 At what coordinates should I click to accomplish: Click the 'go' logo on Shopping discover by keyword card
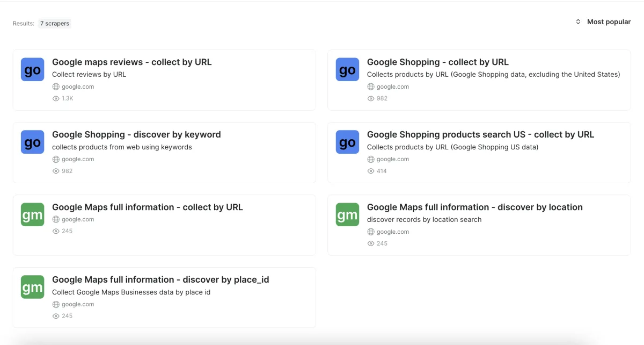click(32, 142)
